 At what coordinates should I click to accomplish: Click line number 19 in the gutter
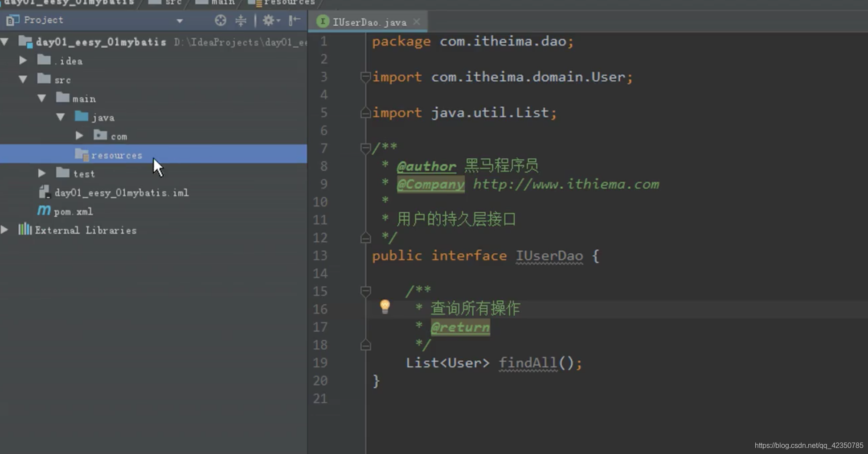(x=320, y=363)
